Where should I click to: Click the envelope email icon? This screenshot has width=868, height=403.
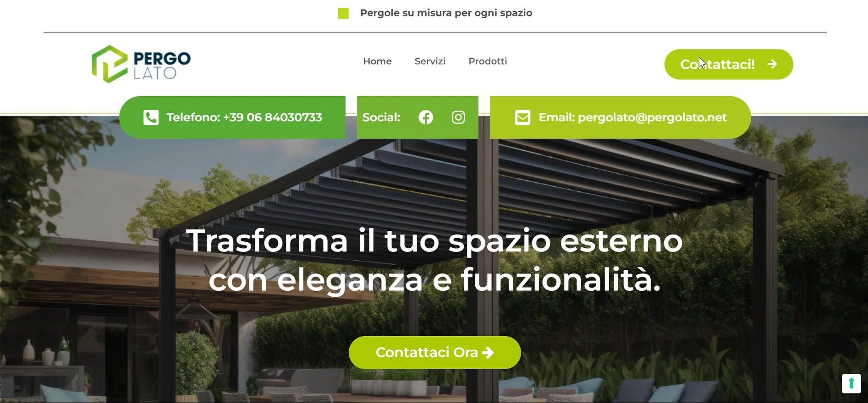click(x=522, y=117)
